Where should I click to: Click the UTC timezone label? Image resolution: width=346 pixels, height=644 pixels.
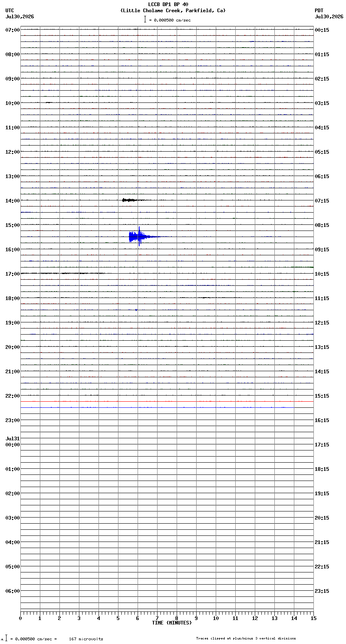pyautogui.click(x=10, y=11)
